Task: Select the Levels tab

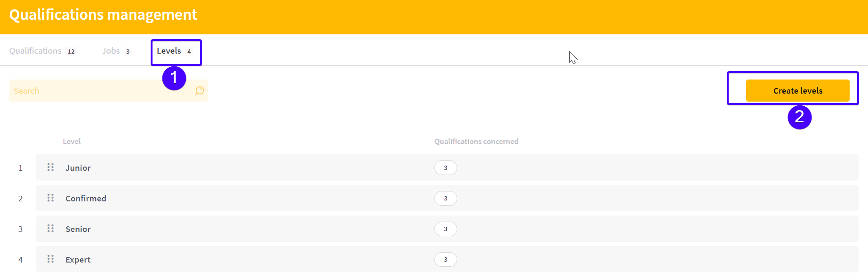Action: [174, 51]
